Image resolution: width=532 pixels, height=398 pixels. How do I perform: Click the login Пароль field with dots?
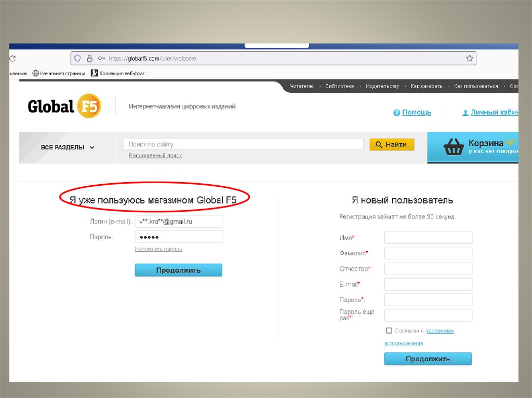pyautogui.click(x=179, y=237)
